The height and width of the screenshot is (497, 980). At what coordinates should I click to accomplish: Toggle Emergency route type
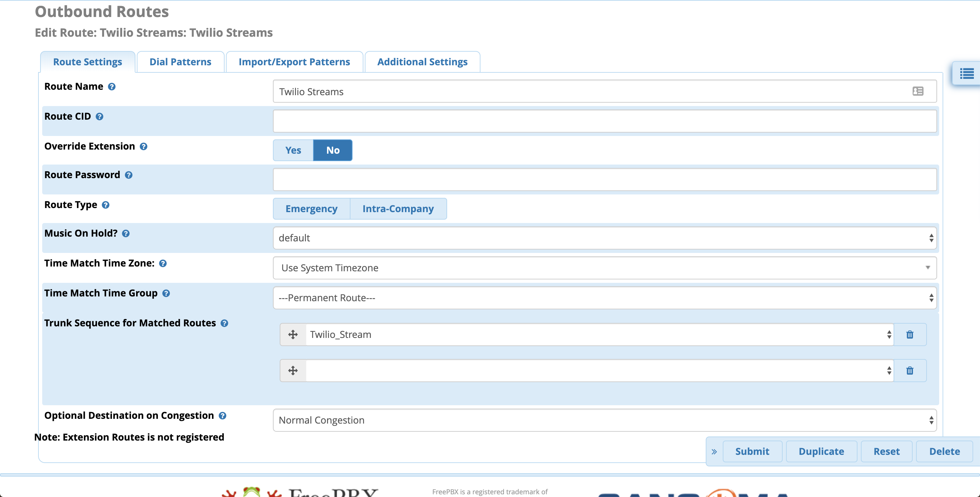pos(312,209)
